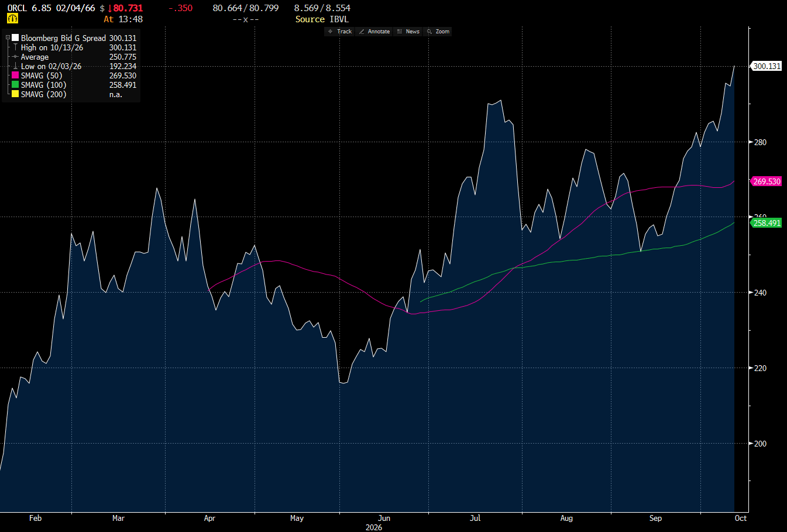Click the yellow SMAVG (200) color swatch
The height and width of the screenshot is (532, 787).
(15, 94)
